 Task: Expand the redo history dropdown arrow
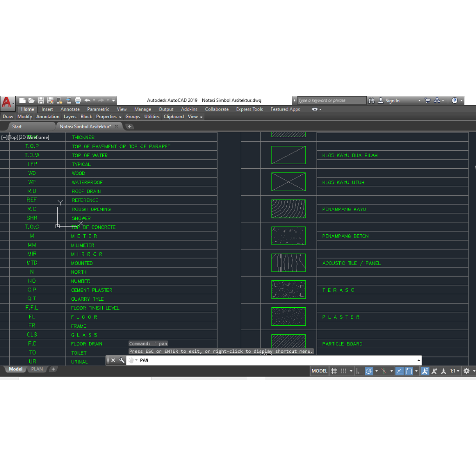pyautogui.click(x=108, y=100)
